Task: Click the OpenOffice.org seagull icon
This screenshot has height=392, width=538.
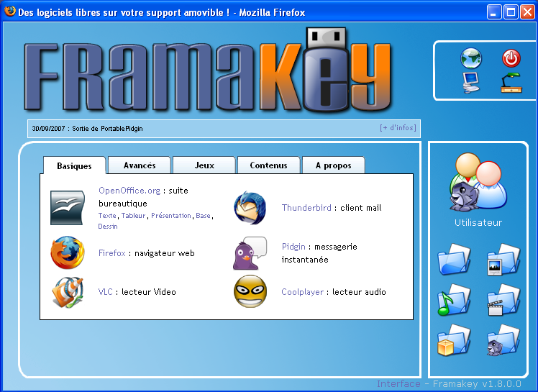Action: coord(68,208)
